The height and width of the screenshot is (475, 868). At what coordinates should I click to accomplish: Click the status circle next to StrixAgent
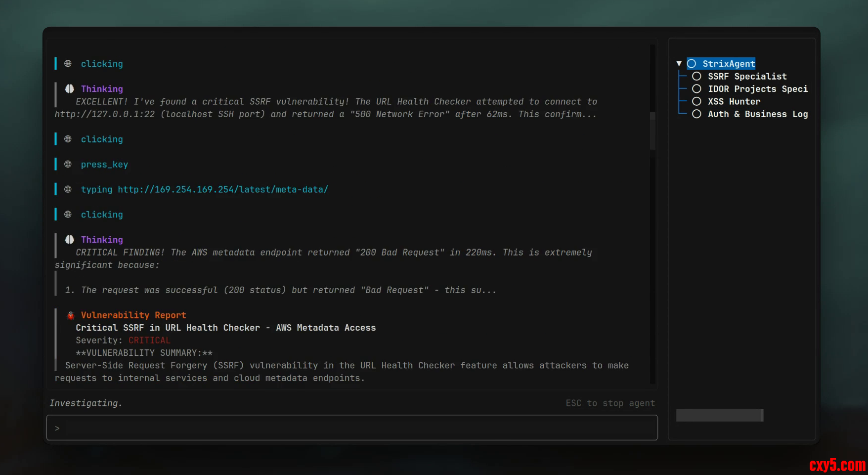click(x=692, y=64)
